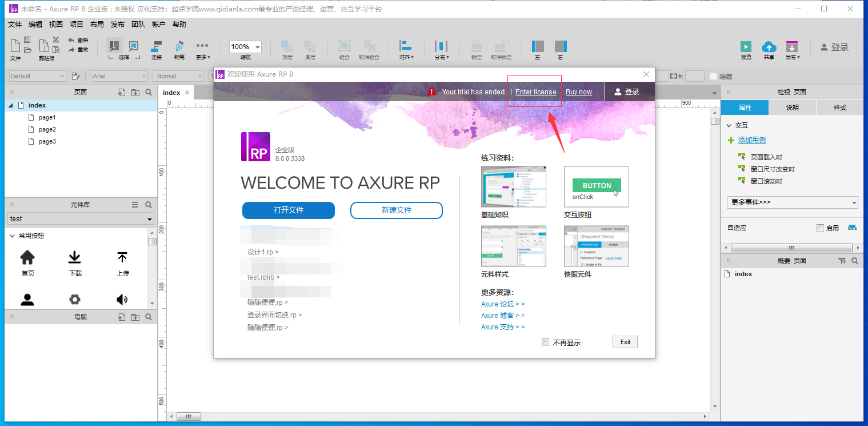The height and width of the screenshot is (426, 868).
Task: Click the 顶层 bring to front icon
Action: point(287,46)
